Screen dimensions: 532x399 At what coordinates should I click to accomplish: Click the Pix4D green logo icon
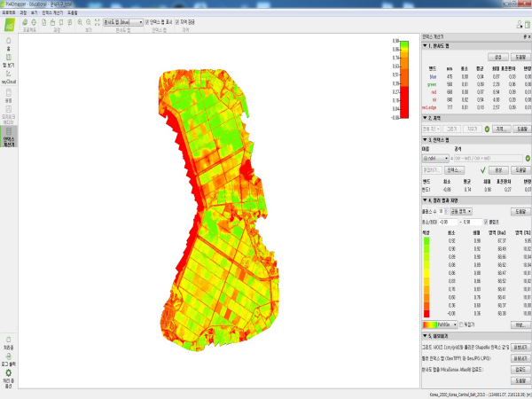click(10, 25)
